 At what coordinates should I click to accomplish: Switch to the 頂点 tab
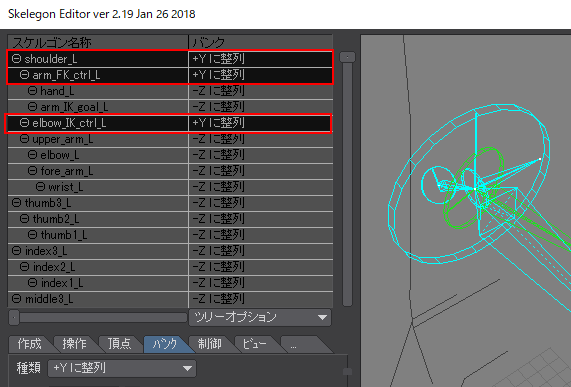tap(119, 344)
